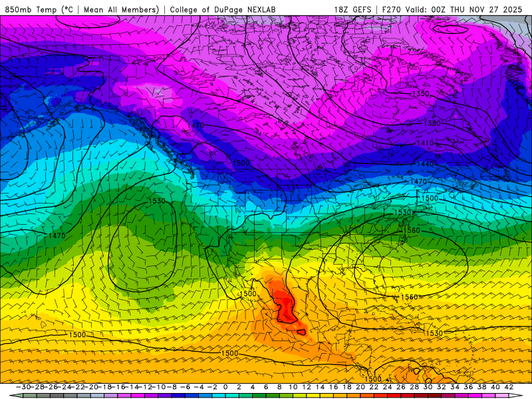Click the 22 value on temperature legend
532x399 pixels.
[374, 387]
